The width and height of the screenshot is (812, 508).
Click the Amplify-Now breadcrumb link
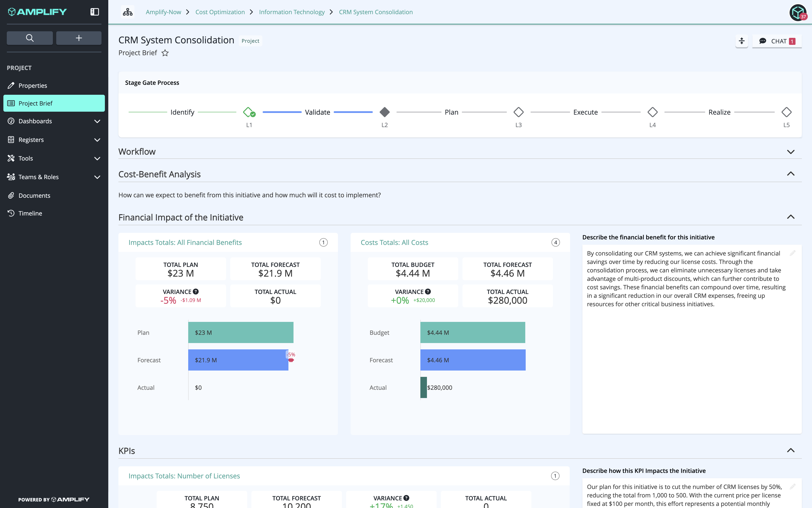163,12
